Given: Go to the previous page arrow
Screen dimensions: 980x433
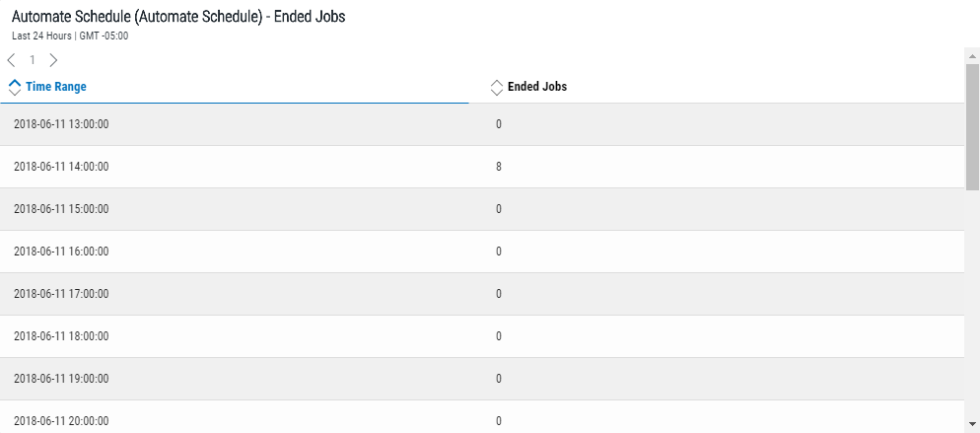Looking at the screenshot, I should pyautogui.click(x=11, y=60).
